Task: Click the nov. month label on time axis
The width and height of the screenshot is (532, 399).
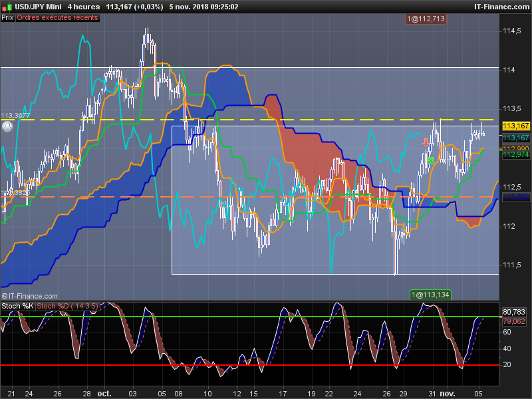Action: coord(447,394)
